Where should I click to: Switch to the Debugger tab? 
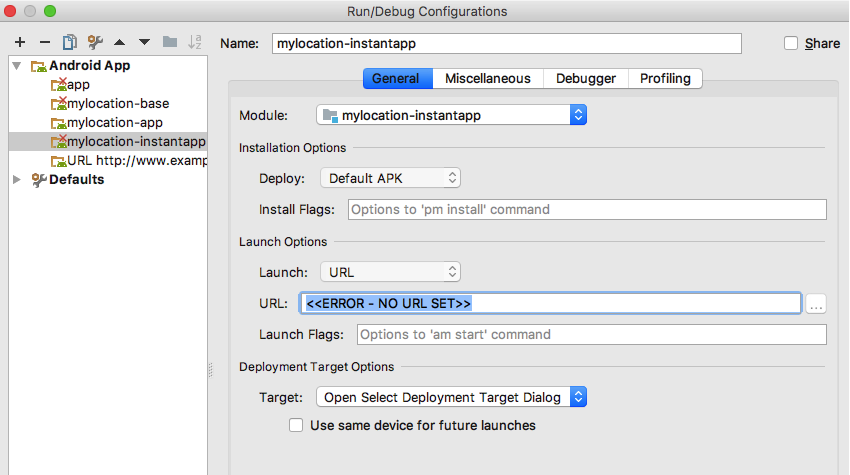click(x=586, y=78)
